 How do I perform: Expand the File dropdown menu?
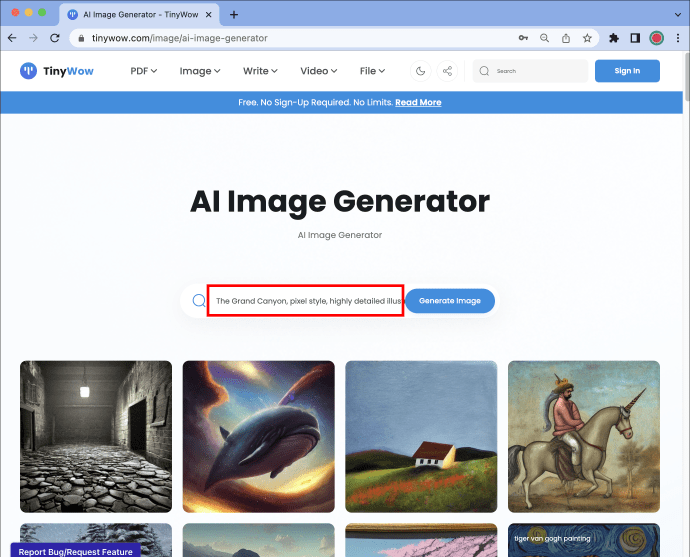pos(372,71)
